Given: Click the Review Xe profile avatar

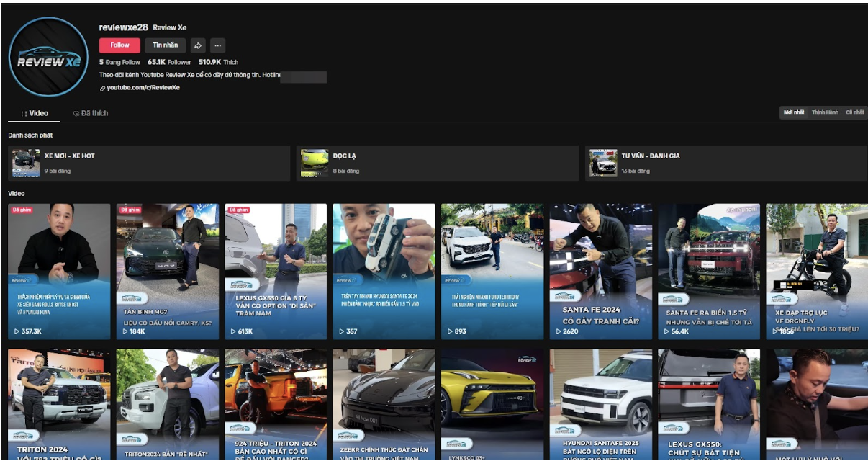Looking at the screenshot, I should click(49, 57).
